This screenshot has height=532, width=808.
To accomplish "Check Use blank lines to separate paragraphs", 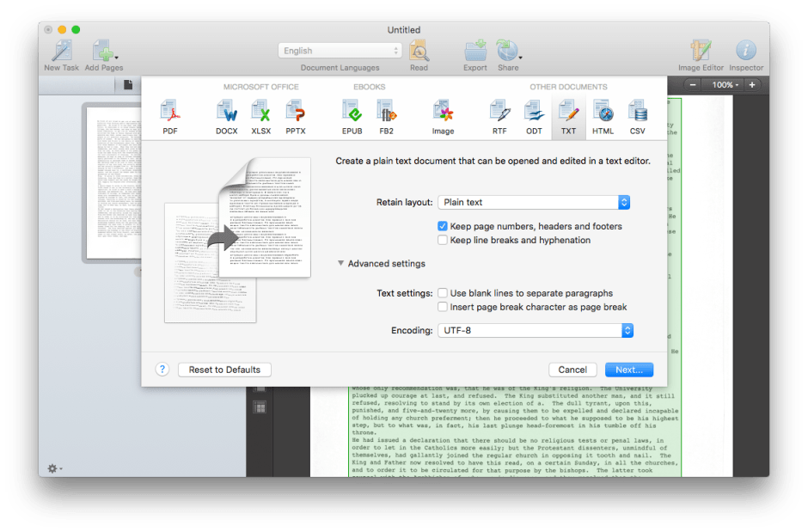I will pyautogui.click(x=444, y=292).
